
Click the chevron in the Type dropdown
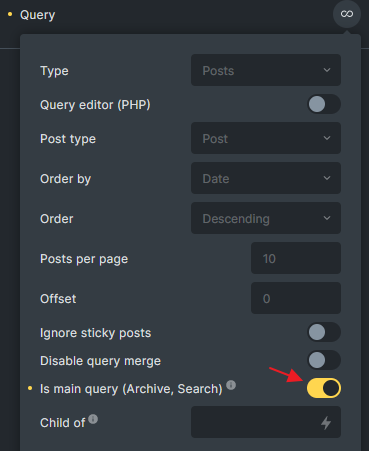pos(327,70)
